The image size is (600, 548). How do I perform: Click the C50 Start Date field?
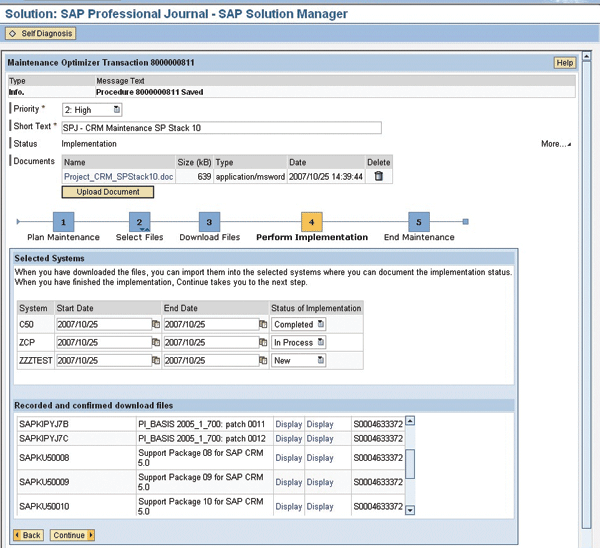[104, 324]
